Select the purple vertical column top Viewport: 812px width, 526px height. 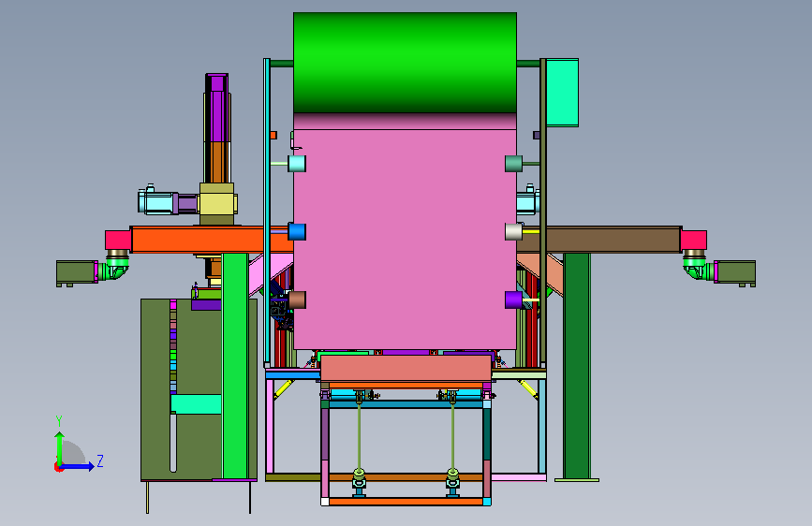(x=217, y=108)
